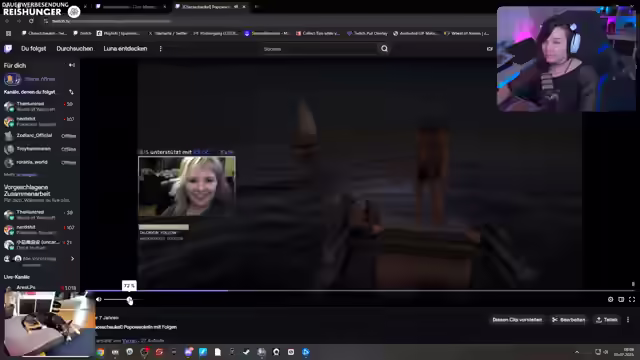The height and width of the screenshot is (360, 640).
Task: Click the Teilen share button
Action: coord(607,320)
